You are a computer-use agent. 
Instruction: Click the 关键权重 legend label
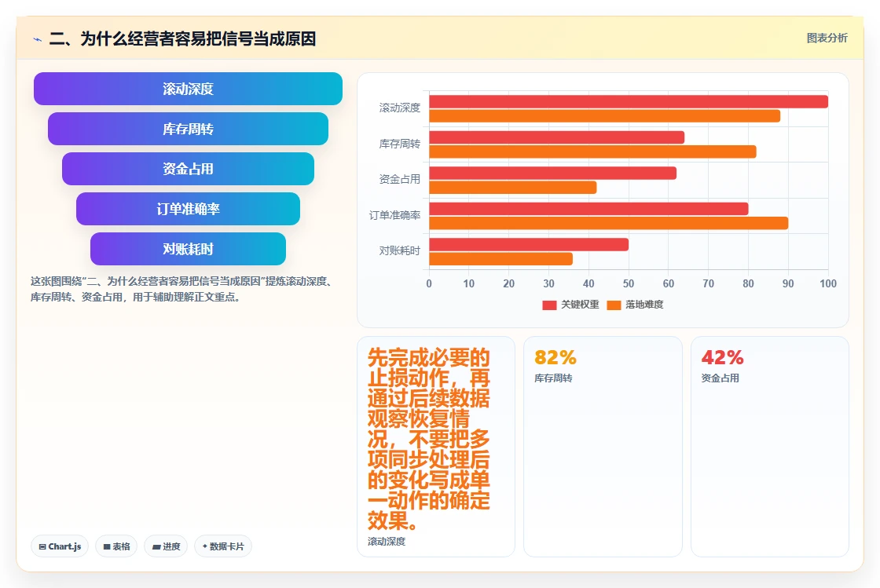click(581, 305)
